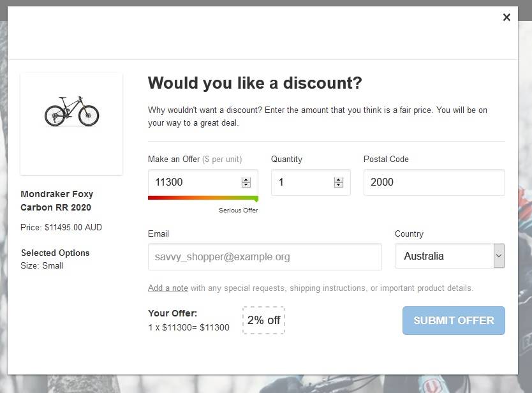Decrease quantity using the down arrow
The width and height of the screenshot is (532, 393).
(x=338, y=185)
